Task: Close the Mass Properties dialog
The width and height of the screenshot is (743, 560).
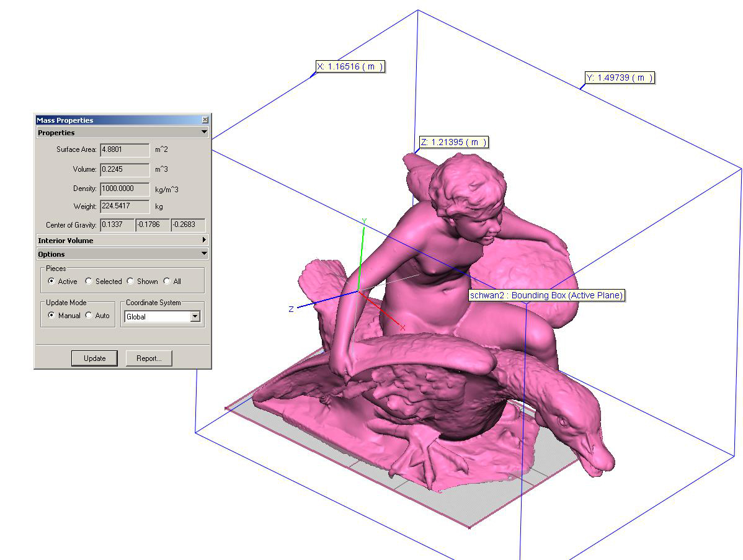Action: pyautogui.click(x=205, y=120)
